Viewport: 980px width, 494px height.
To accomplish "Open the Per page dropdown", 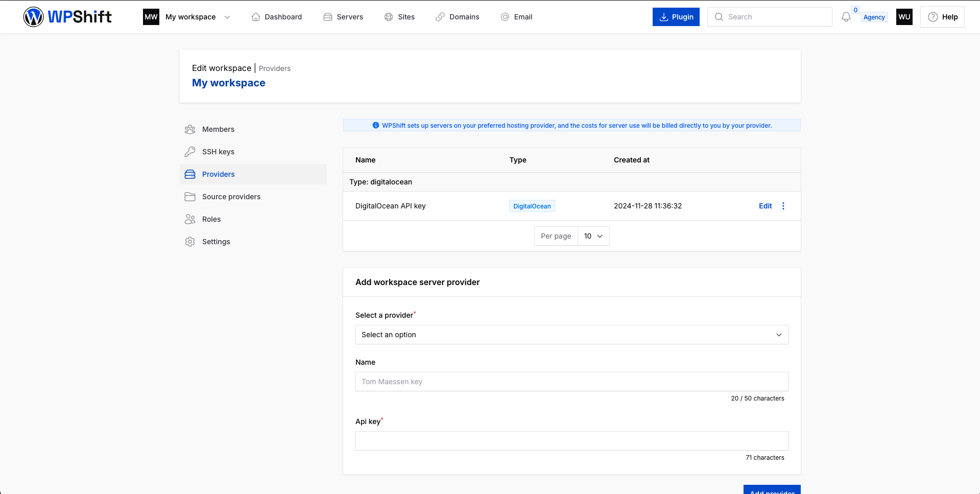I will pyautogui.click(x=593, y=236).
